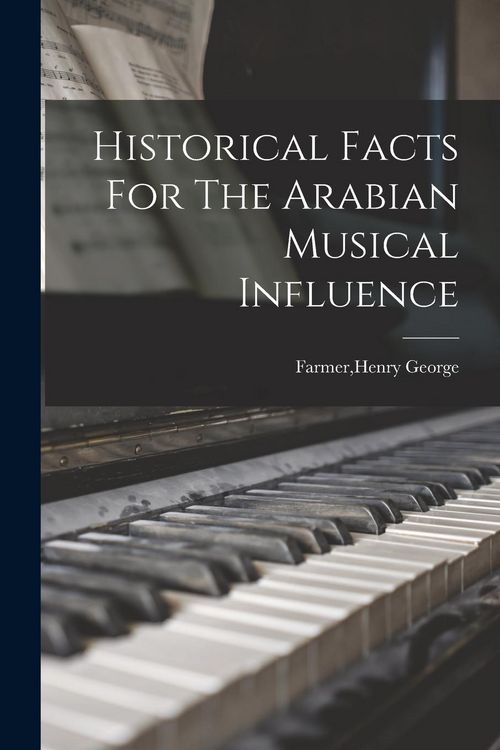The width and height of the screenshot is (500, 750).
Task: Click the book title 'Historical Facts For The Arabian Musical Influence'
Action: [276, 220]
